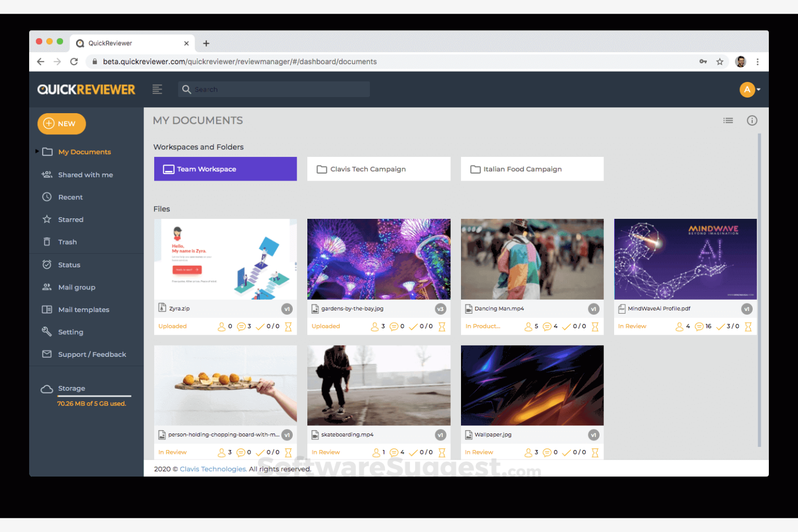Image resolution: width=798 pixels, height=532 pixels.
Task: Click the approval checkmark on gardens-by-the-bay.jpg
Action: pyautogui.click(x=414, y=326)
